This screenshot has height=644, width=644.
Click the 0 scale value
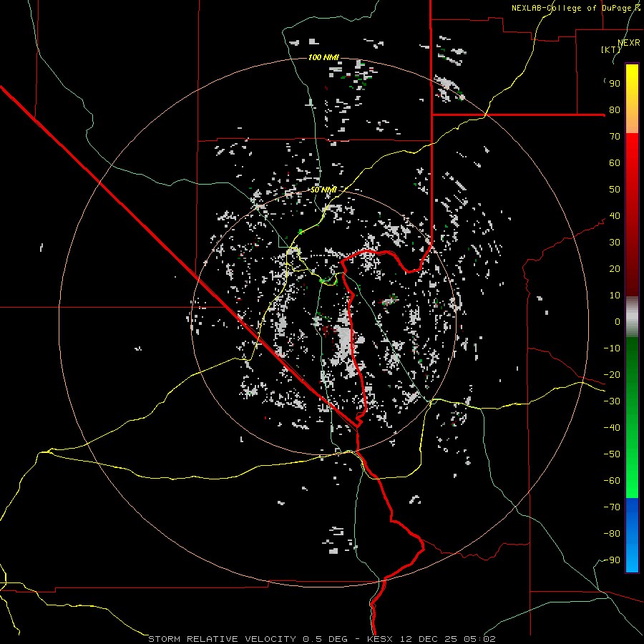pos(618,322)
